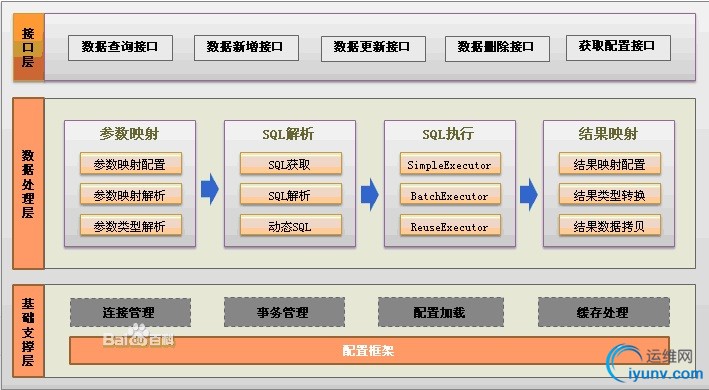This screenshot has width=709, height=390.
Task: Select the 参数映射解析 item
Action: (x=131, y=194)
